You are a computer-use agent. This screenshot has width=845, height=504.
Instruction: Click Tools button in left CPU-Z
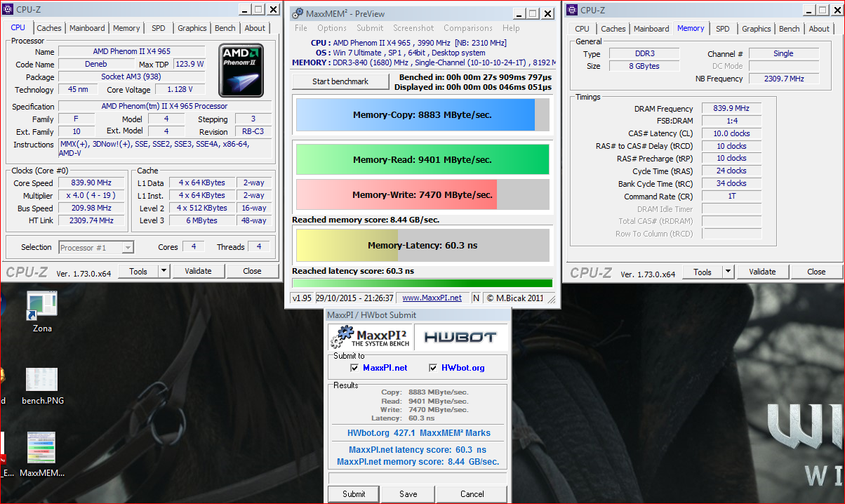click(x=138, y=271)
